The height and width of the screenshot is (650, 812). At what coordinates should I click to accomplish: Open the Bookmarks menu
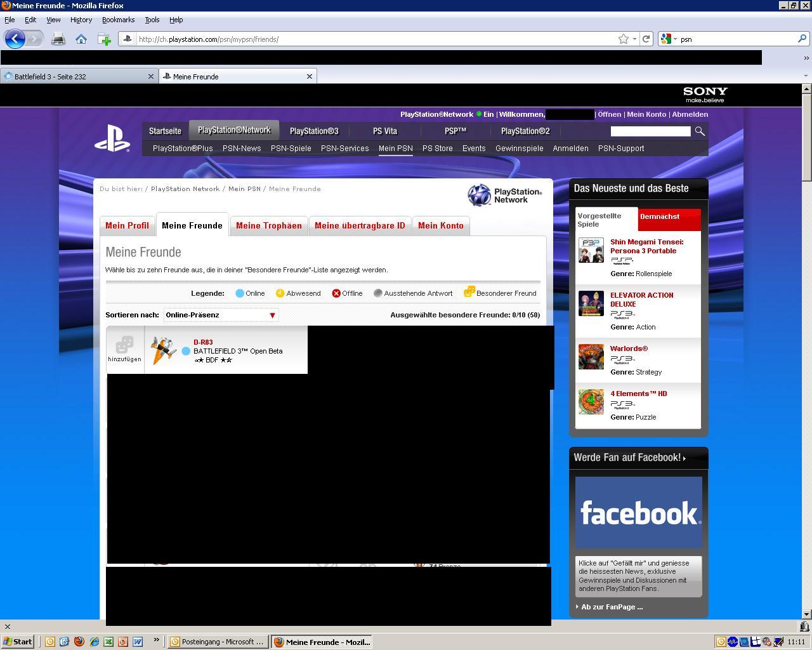click(x=118, y=20)
